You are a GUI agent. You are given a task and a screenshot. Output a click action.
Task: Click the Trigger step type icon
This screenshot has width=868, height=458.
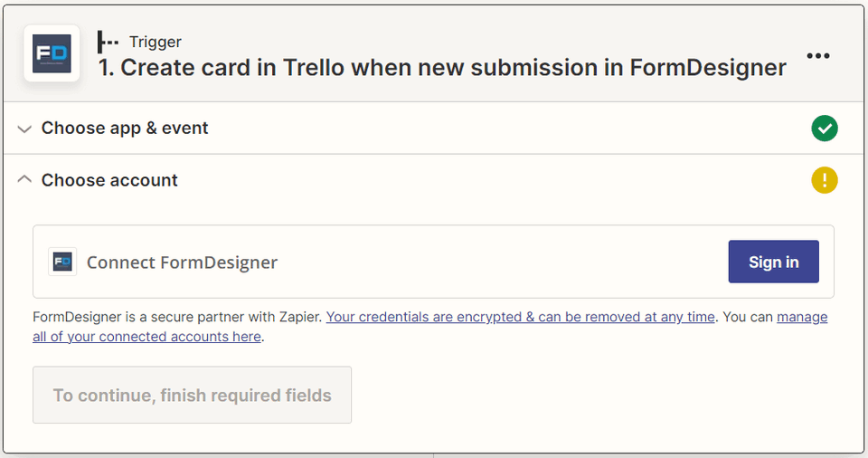coord(108,42)
